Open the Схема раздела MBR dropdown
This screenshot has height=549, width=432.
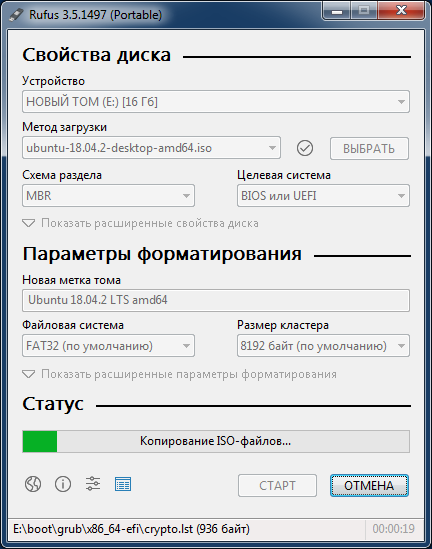point(108,195)
